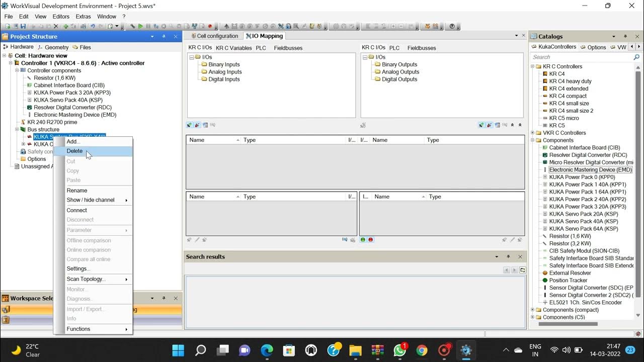The image size is (644, 362).
Task: Open Settings... from the context menu
Action: (x=78, y=268)
